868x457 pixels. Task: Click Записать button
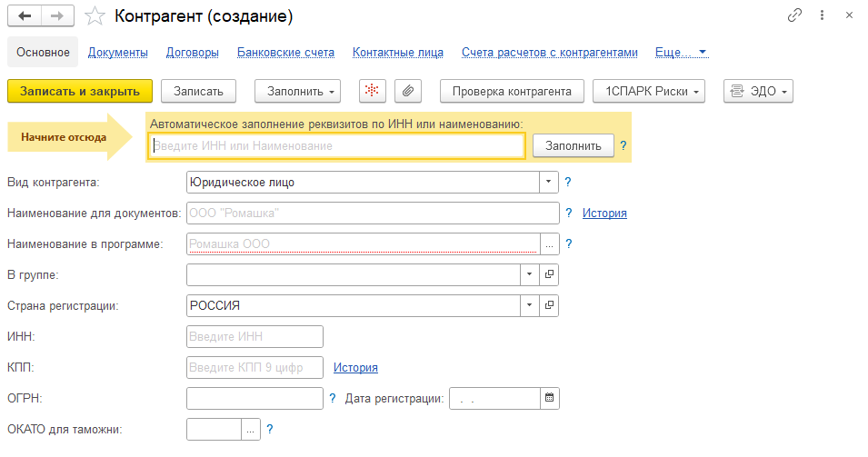[x=198, y=91]
